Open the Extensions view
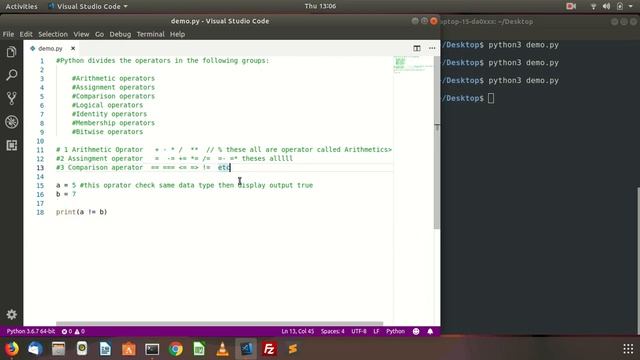Screen dimensions: 640x360 11,145
